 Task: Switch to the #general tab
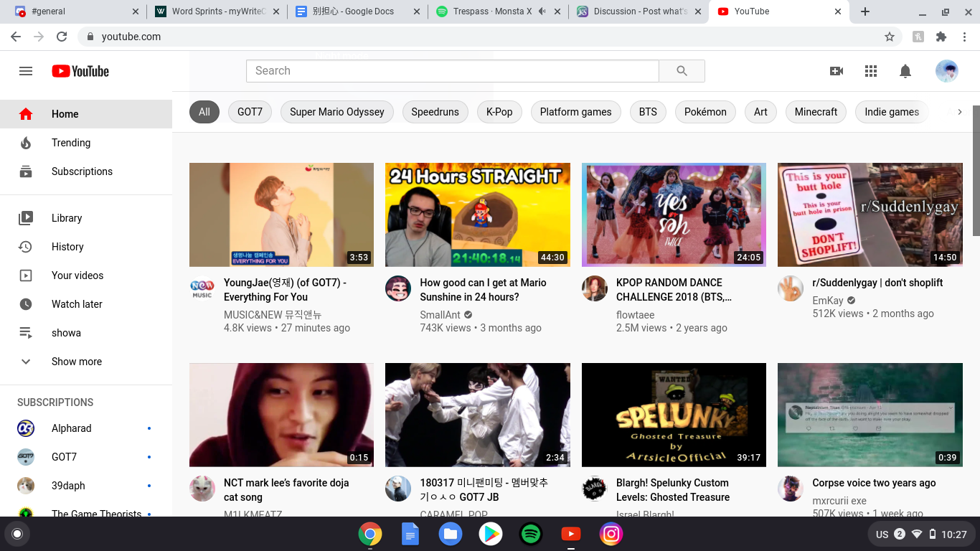pyautogui.click(x=77, y=11)
